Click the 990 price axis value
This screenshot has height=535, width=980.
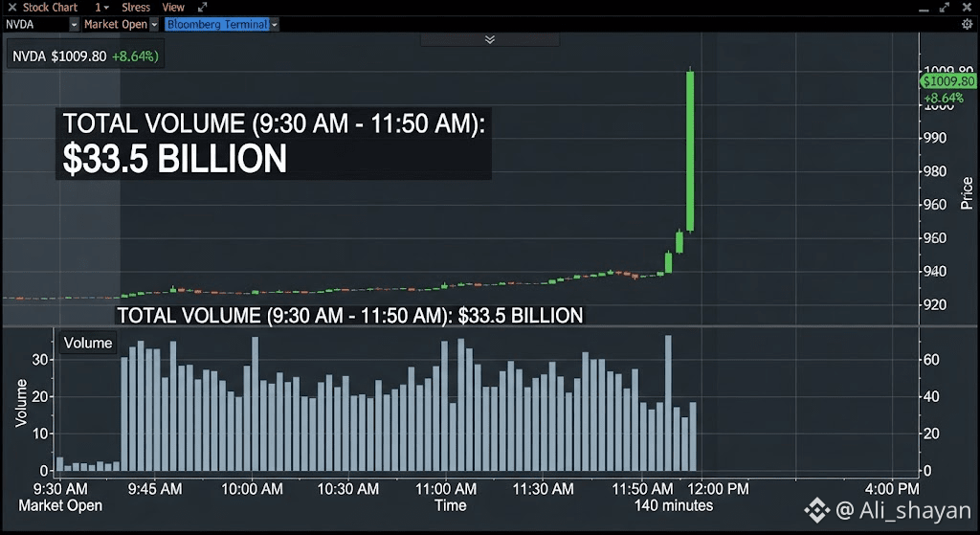[x=935, y=138]
